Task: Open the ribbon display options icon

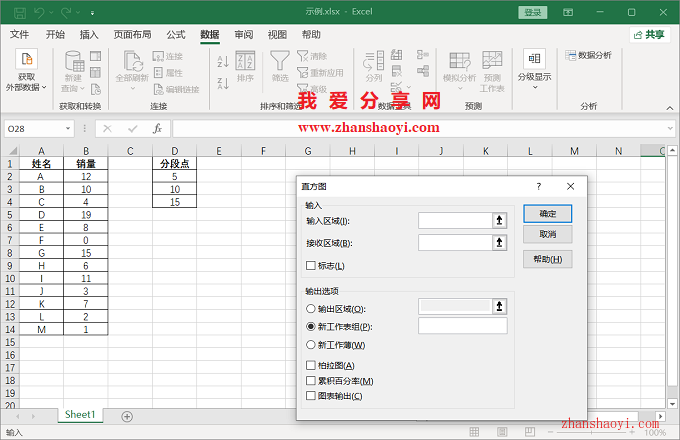Action: pyautogui.click(x=568, y=13)
